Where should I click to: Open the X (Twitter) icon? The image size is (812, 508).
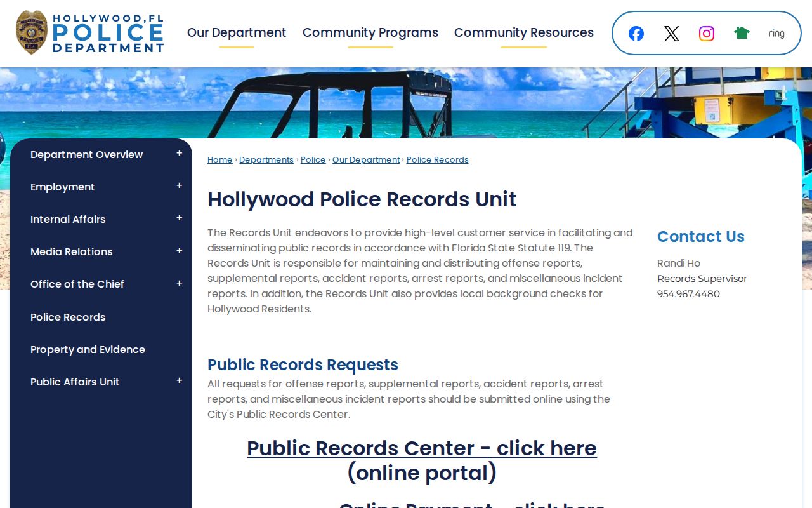(672, 34)
